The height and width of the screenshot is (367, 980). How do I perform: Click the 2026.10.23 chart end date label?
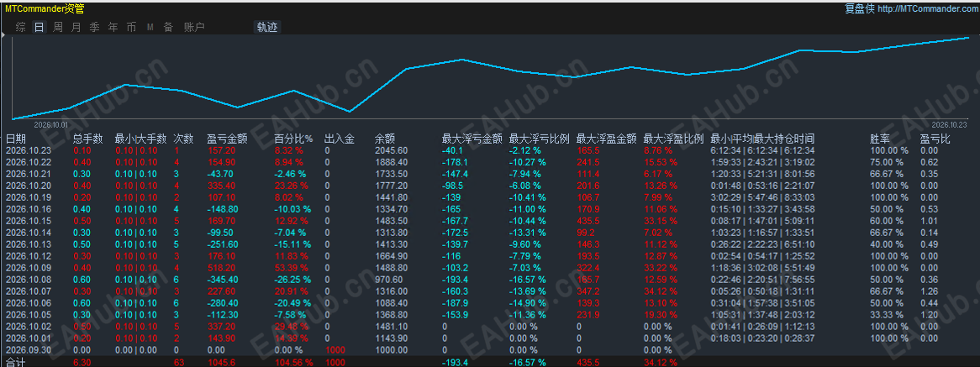pyautogui.click(x=949, y=124)
